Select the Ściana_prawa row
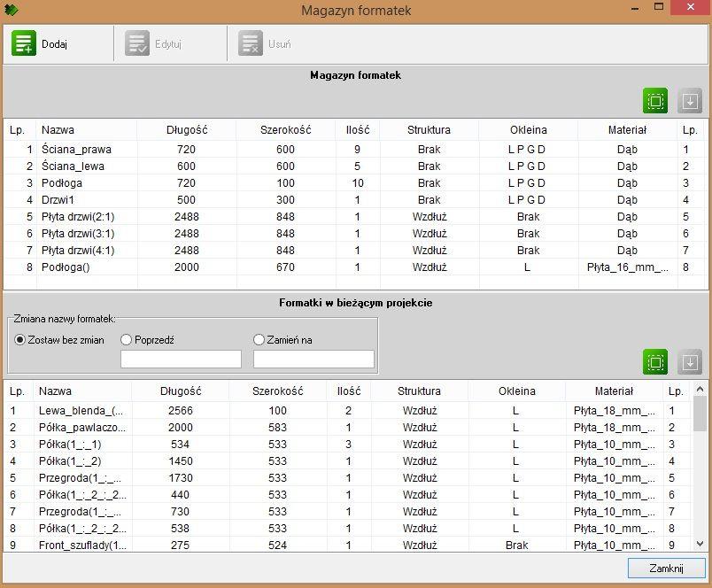Viewport: 712px width, 588px height. click(354, 150)
